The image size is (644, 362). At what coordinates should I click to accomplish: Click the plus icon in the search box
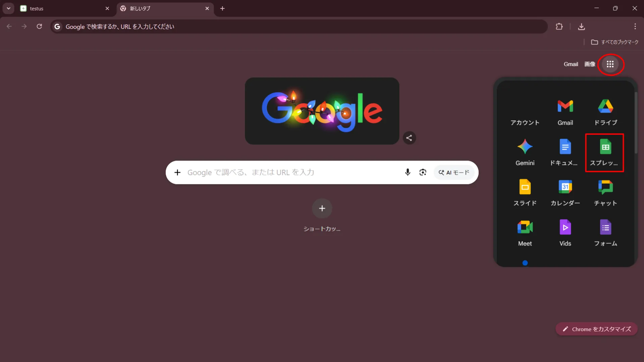[177, 172]
